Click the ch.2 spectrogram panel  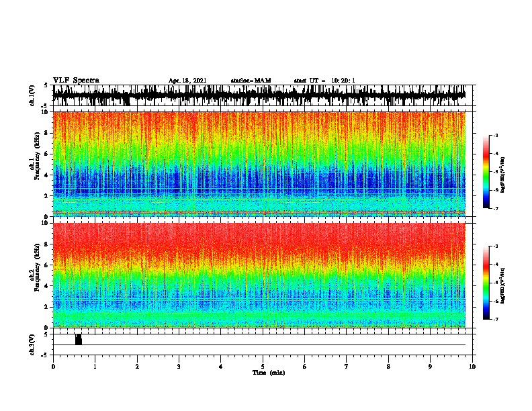(259, 275)
